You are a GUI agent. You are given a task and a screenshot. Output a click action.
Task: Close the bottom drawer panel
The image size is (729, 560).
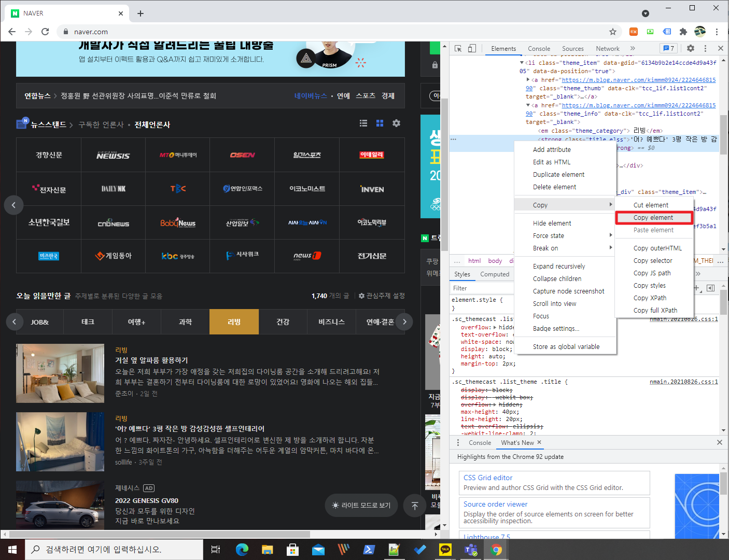[x=720, y=442]
